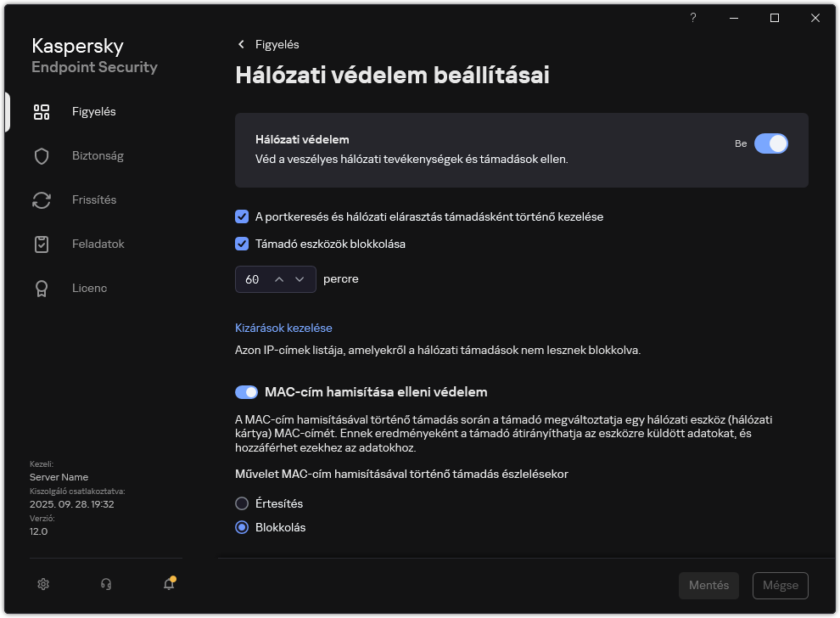The height and width of the screenshot is (618, 840).
Task: Turn off the Hálózati védelem switch
Action: (772, 143)
